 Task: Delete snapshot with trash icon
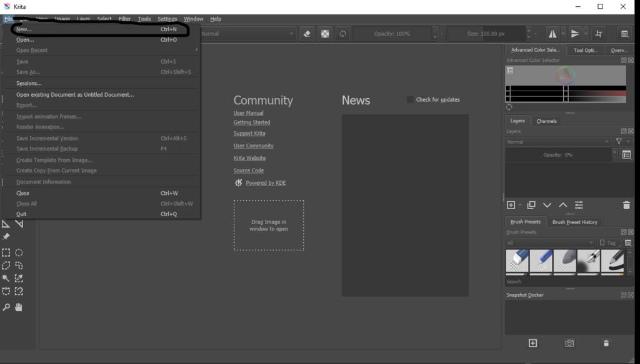click(x=606, y=343)
